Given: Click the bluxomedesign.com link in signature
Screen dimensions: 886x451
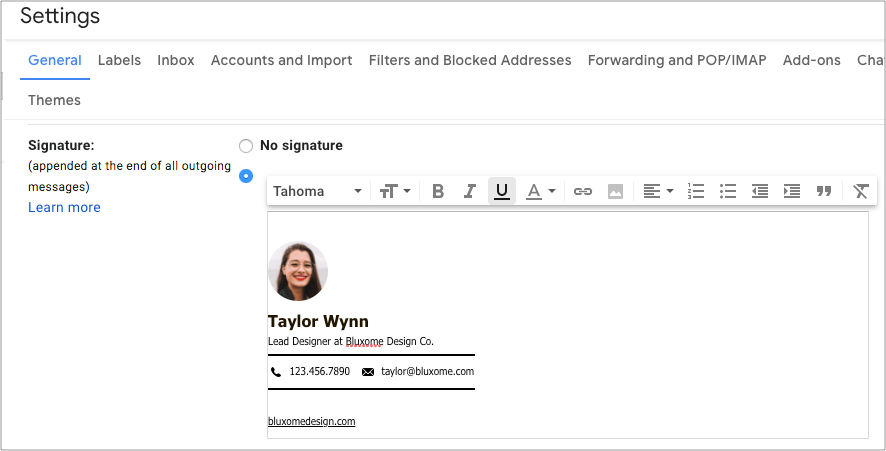Looking at the screenshot, I should pos(311,422).
